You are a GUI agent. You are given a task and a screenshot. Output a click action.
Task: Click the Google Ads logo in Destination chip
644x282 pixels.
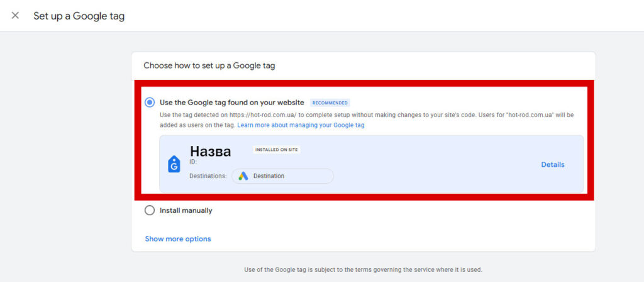pyautogui.click(x=243, y=176)
